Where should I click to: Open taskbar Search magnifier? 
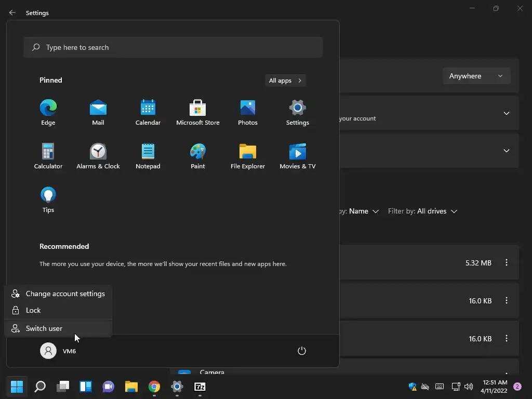(x=40, y=387)
